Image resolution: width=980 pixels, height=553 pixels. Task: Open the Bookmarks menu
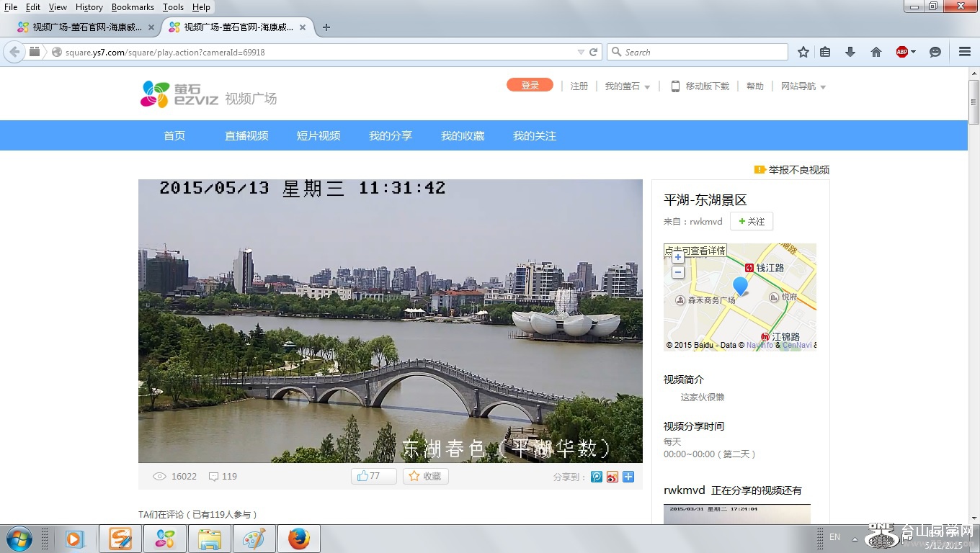point(133,7)
